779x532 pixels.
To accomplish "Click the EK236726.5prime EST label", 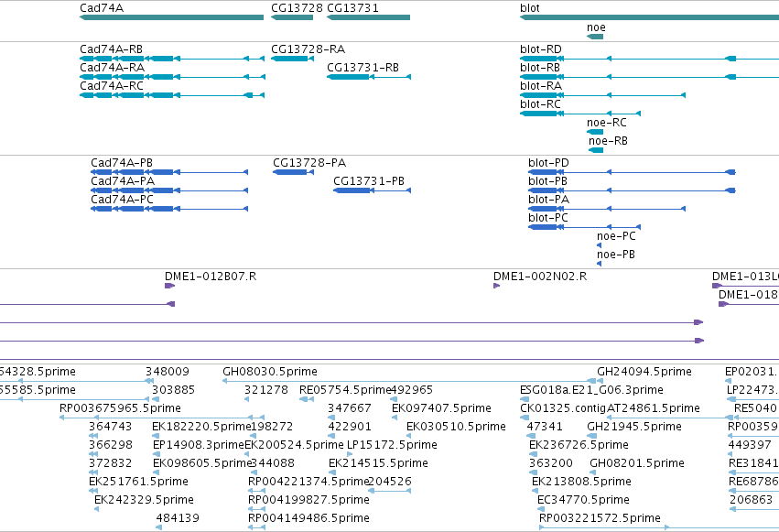I will click(x=579, y=446).
